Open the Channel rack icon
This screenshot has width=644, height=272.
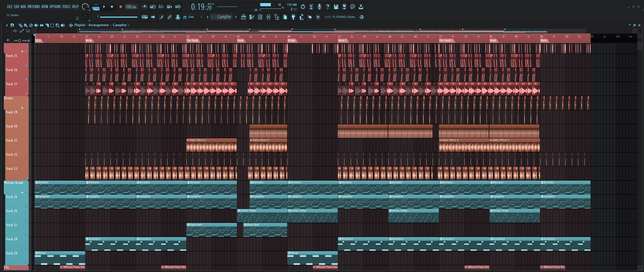[x=260, y=17]
